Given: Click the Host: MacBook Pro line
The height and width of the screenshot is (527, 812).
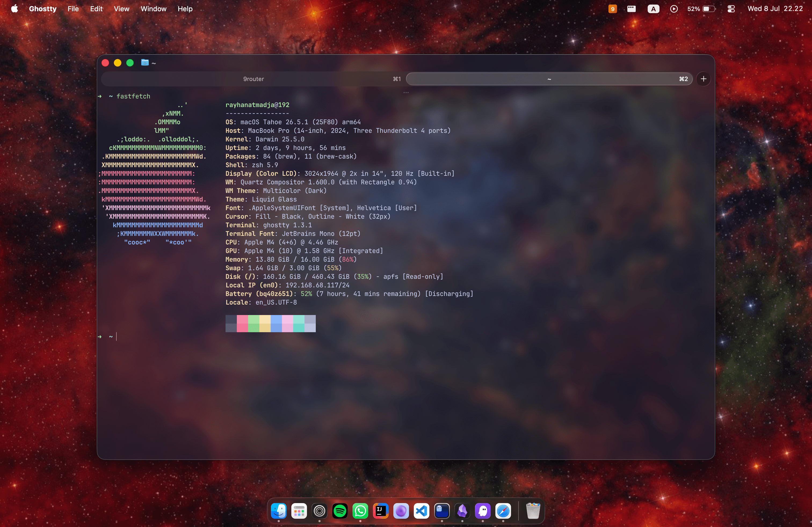Looking at the screenshot, I should (338, 131).
